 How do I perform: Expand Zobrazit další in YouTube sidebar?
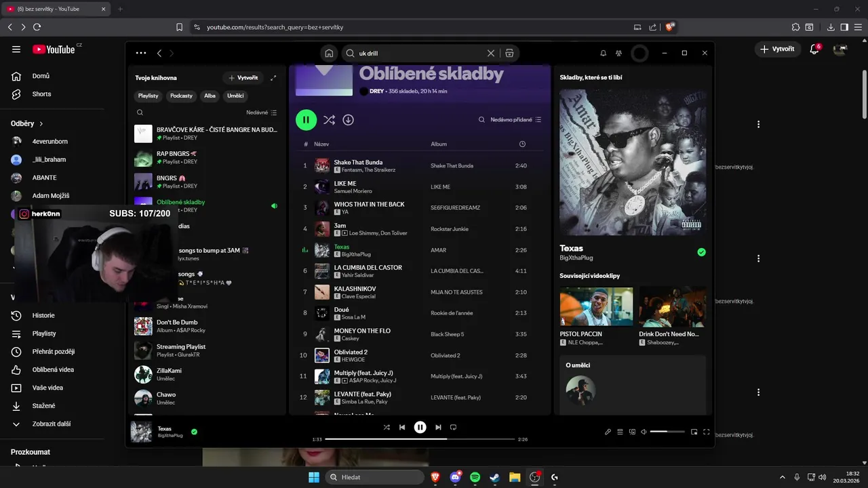[x=51, y=424]
